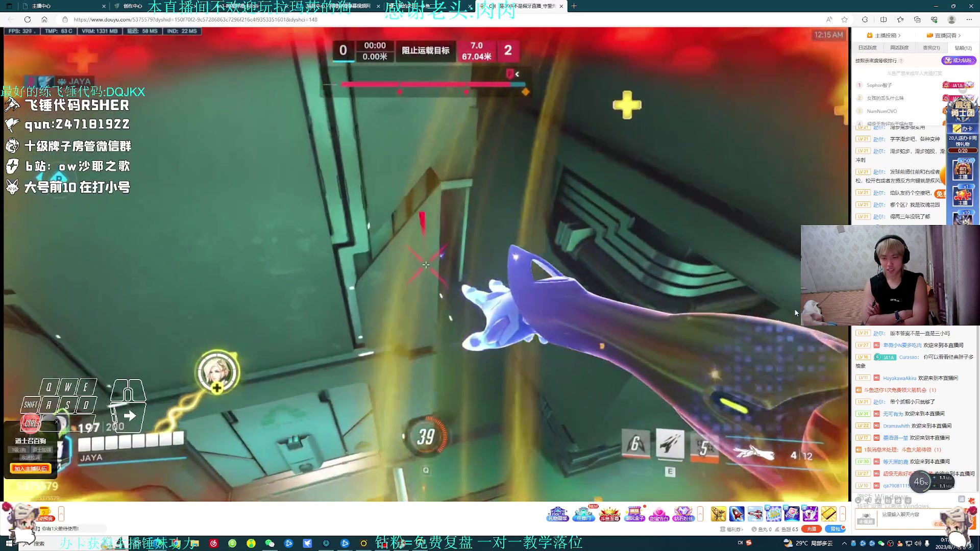Viewport: 980px width, 551px height.
Task: Switch to 钻粉(12) tab
Action: tap(963, 48)
